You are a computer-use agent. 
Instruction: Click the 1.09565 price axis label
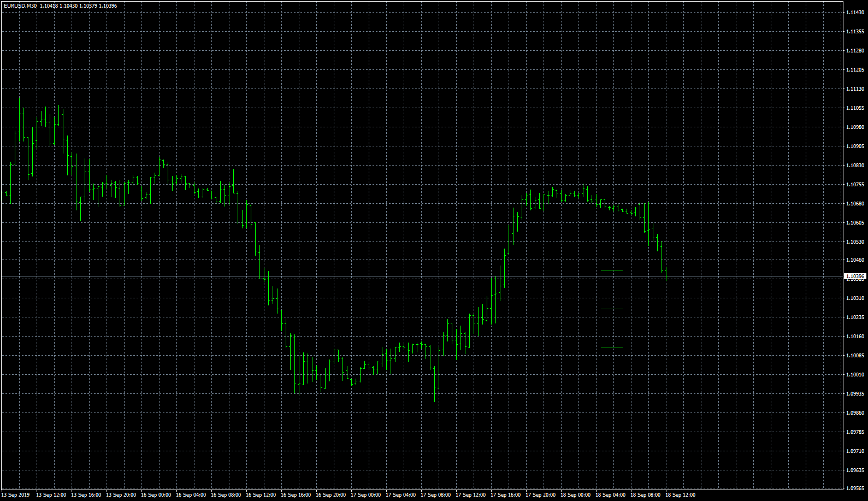(x=855, y=489)
